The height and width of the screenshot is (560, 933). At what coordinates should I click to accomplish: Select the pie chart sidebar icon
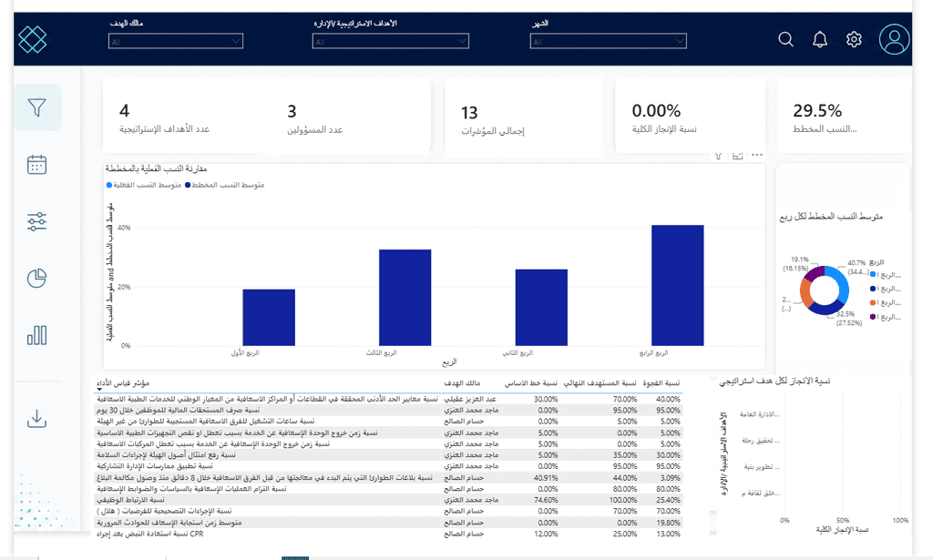pos(36,279)
